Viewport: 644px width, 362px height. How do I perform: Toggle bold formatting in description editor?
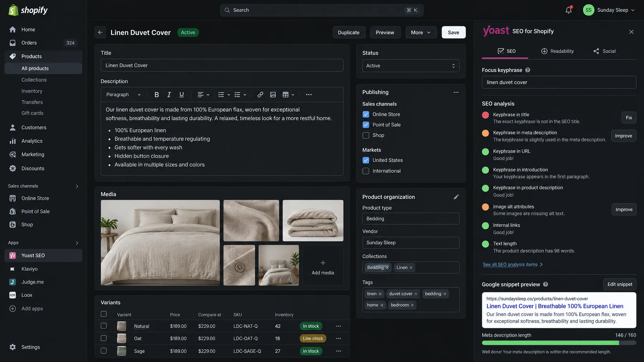156,95
